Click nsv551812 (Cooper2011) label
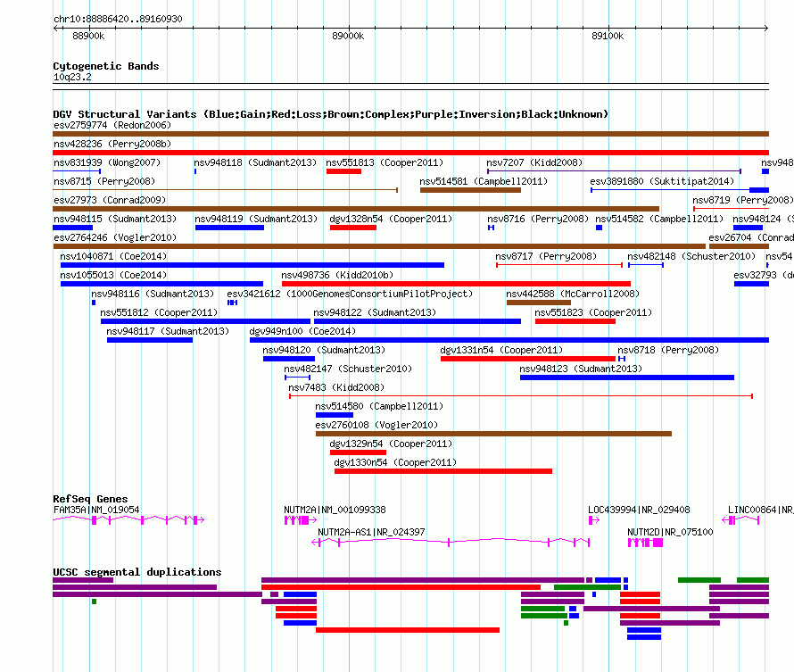 tap(159, 312)
